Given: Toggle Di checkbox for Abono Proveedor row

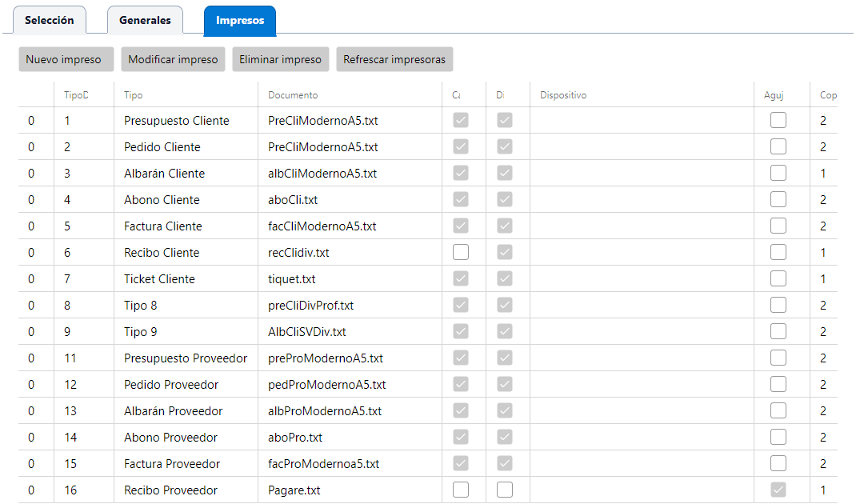Looking at the screenshot, I should tap(505, 437).
